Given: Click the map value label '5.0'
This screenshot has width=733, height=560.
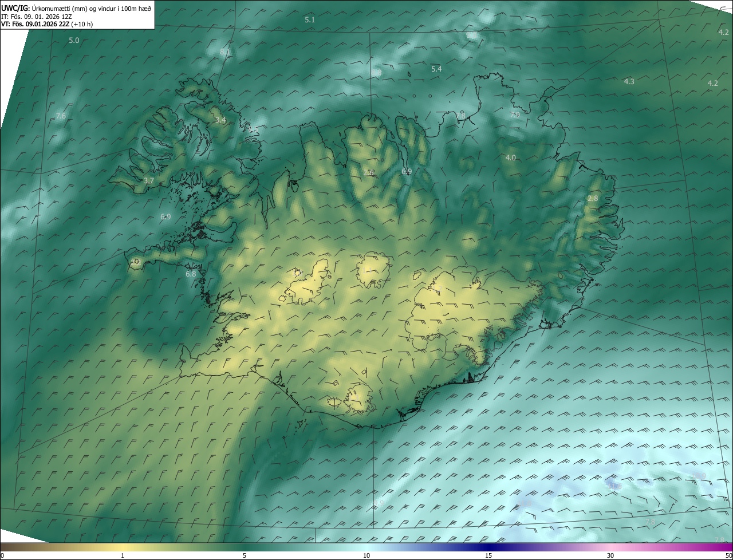Looking at the screenshot, I should click(74, 40).
